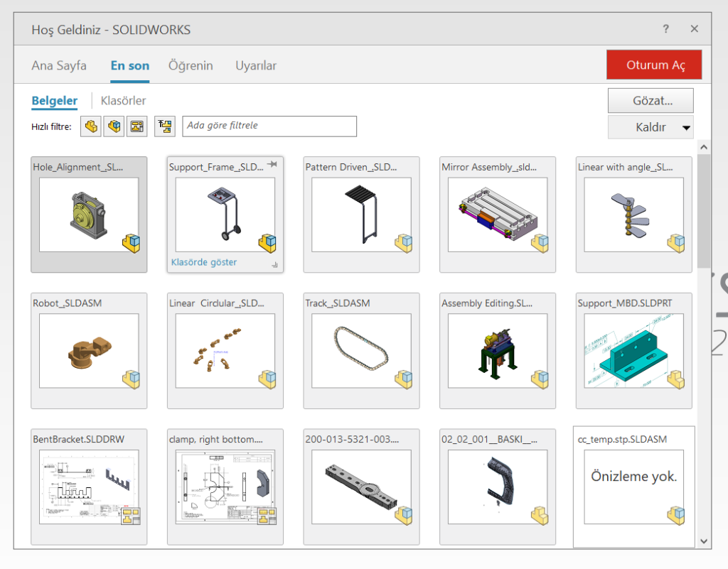Switch to the Öğrenin tab

pyautogui.click(x=191, y=65)
